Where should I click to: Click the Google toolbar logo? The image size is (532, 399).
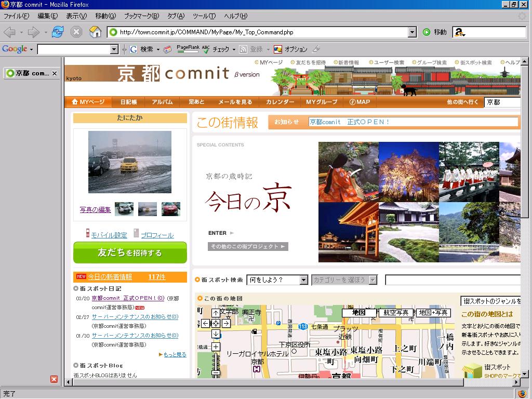point(15,49)
